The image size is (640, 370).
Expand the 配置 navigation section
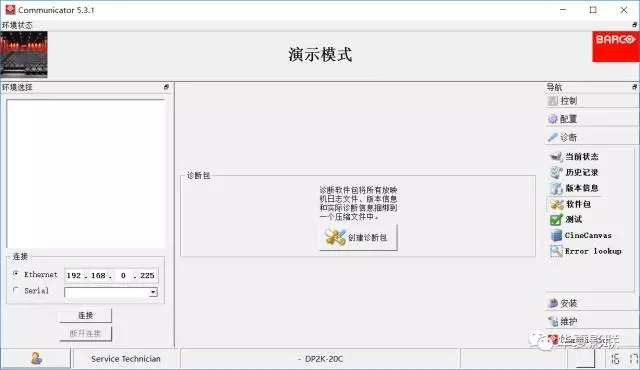591,119
